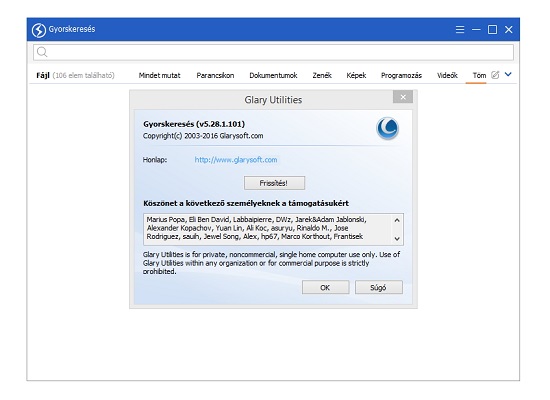
Task: Click version text Gyorskeresés (v5.28.1.101)
Action: point(194,124)
